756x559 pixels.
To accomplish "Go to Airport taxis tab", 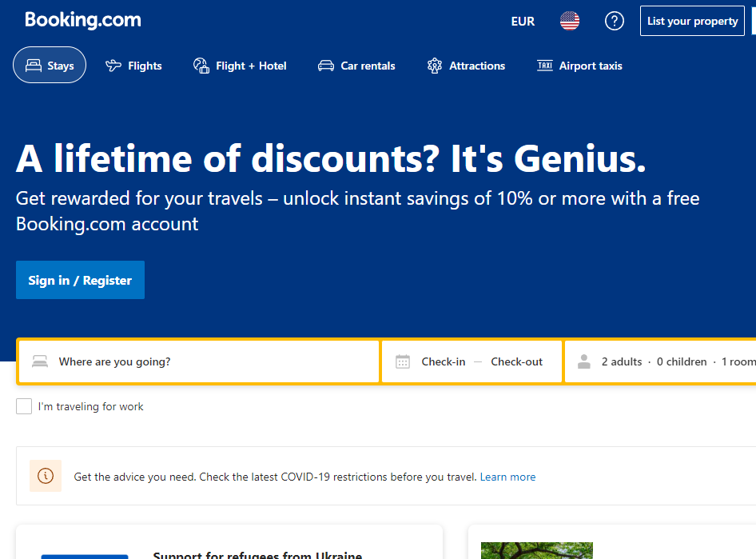I will coord(579,66).
